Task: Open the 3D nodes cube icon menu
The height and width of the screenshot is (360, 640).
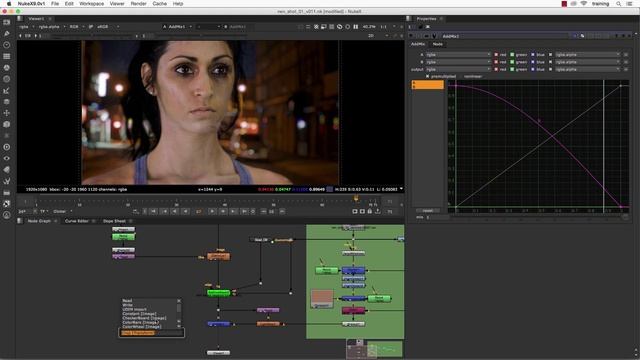Action: 7,124
